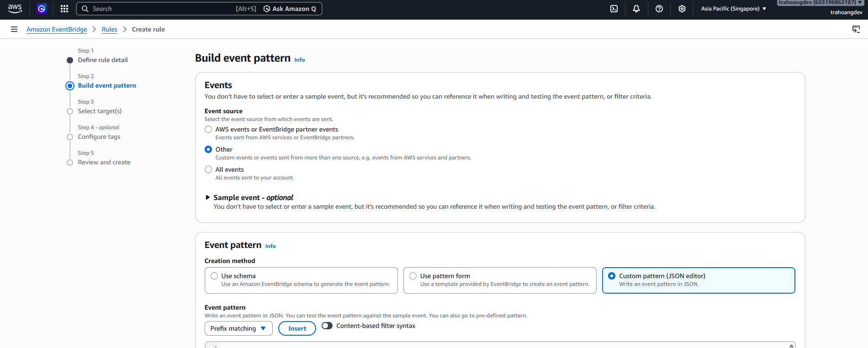Image resolution: width=868 pixels, height=348 pixels.
Task: Open Info link beside Build event pattern
Action: pos(300,60)
